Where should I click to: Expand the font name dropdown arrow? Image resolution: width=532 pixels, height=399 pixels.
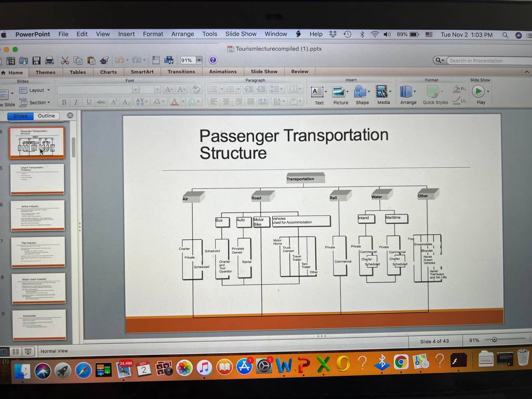136,89
